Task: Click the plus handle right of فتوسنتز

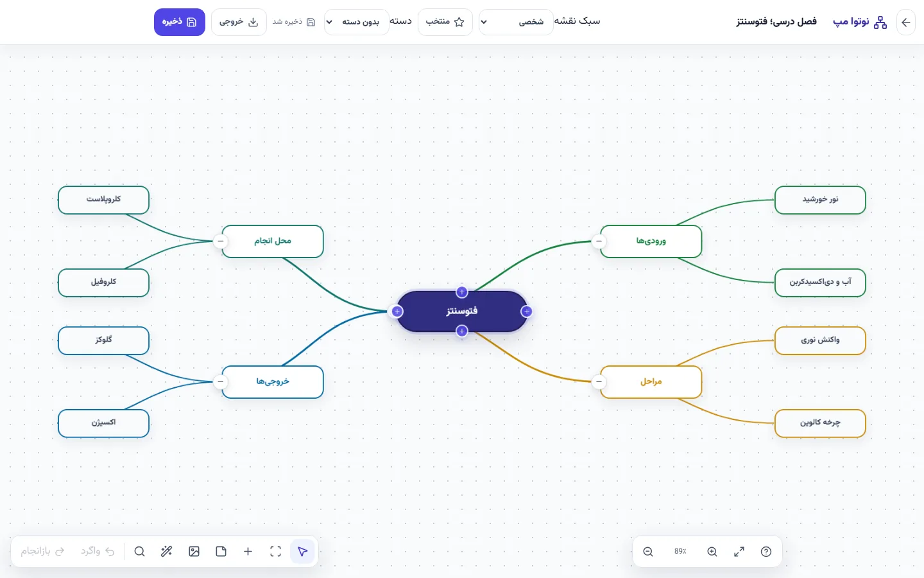Action: (x=527, y=311)
